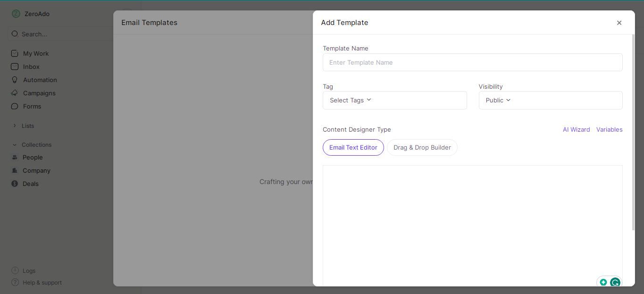This screenshot has height=294, width=644.
Task: Open the Company collection
Action: pos(36,170)
